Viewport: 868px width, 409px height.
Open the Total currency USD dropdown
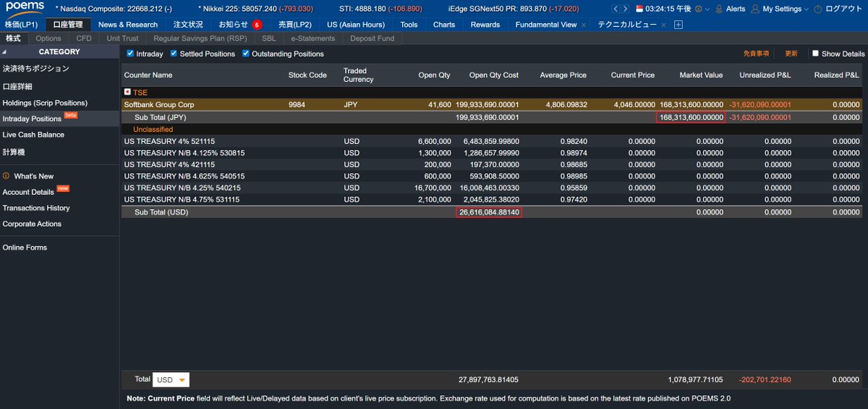(x=171, y=379)
